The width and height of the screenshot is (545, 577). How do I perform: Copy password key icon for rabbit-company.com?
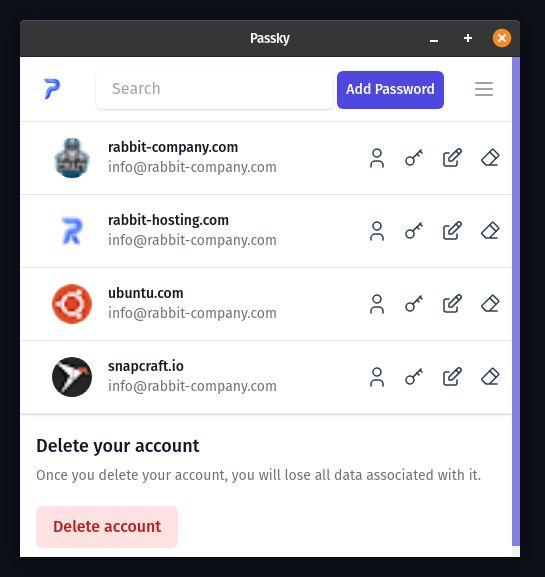(414, 158)
